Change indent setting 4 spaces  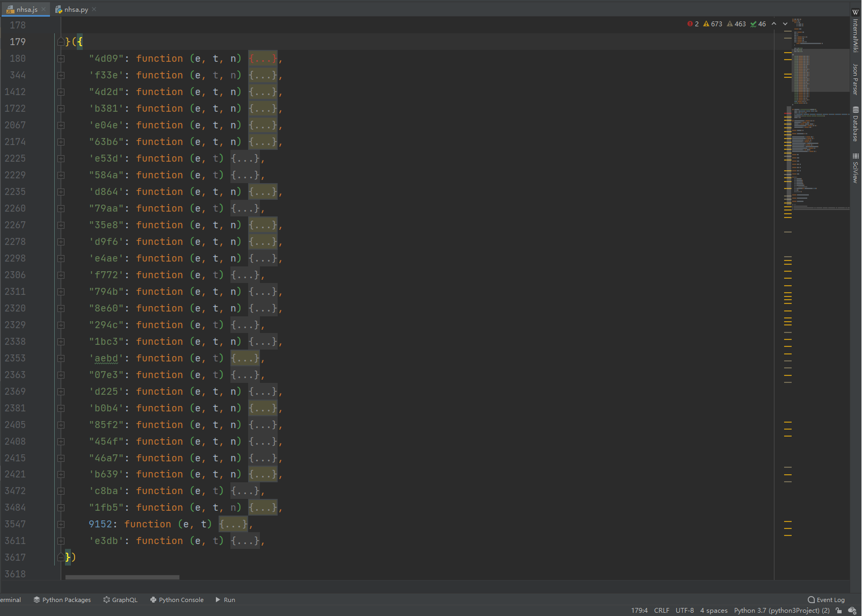click(x=714, y=611)
